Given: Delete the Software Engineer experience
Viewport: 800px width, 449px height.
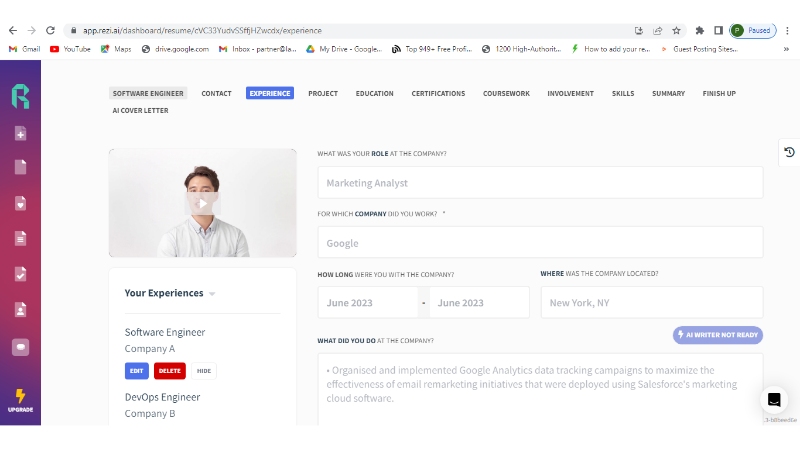Looking at the screenshot, I should point(170,371).
